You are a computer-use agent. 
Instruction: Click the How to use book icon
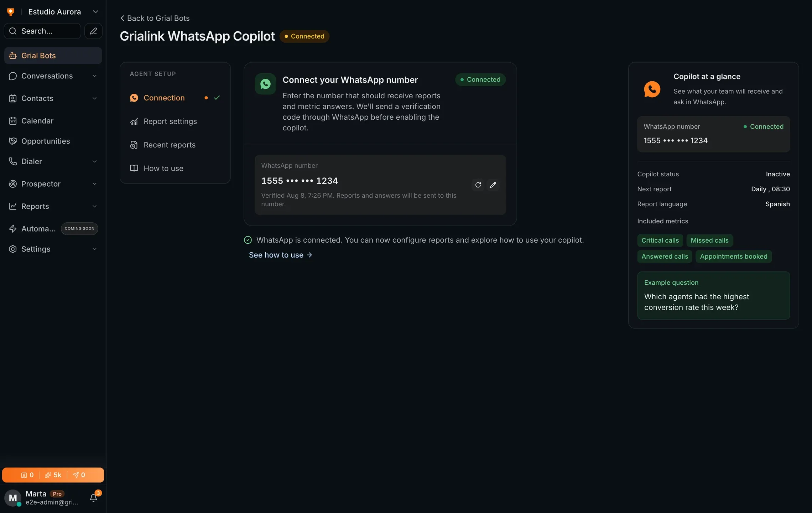[134, 169]
